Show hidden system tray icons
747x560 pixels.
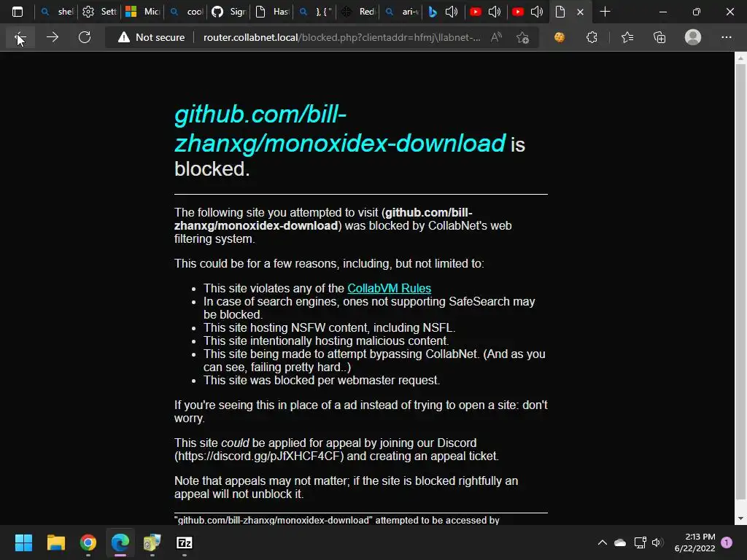pos(602,542)
